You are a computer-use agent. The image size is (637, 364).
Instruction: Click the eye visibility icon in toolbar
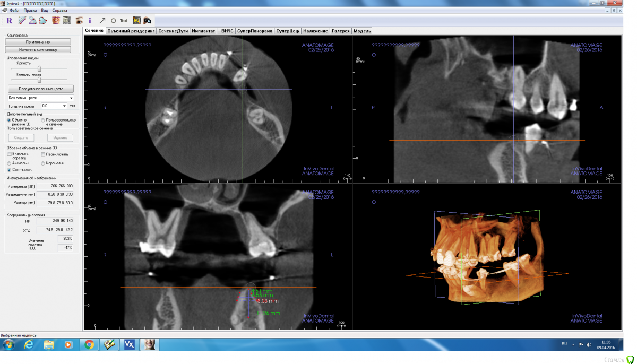click(x=79, y=21)
